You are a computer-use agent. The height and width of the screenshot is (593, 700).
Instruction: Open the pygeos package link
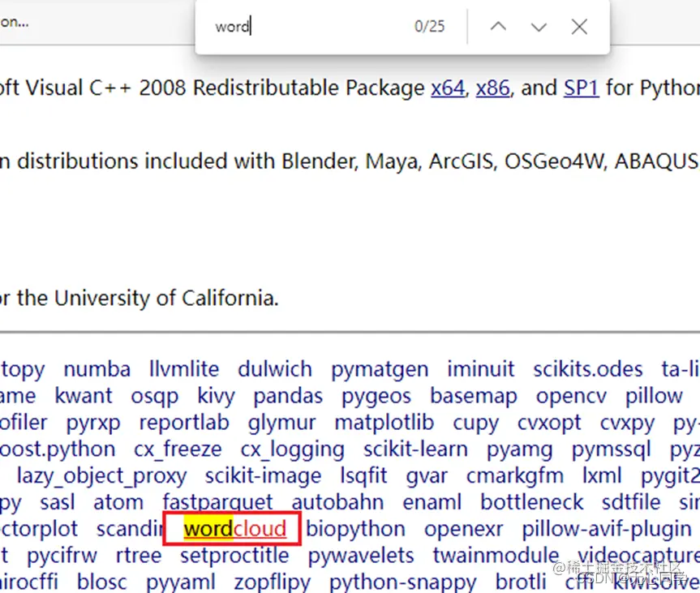(x=376, y=397)
